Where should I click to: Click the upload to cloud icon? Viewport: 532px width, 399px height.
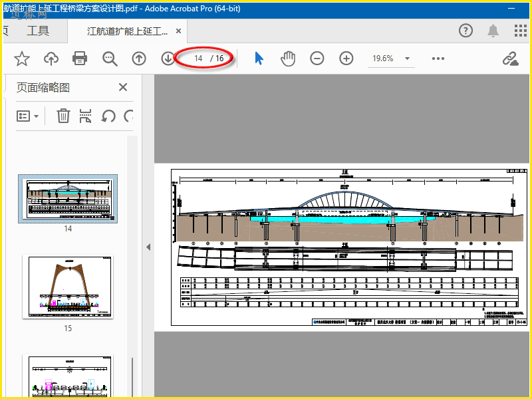(x=51, y=59)
